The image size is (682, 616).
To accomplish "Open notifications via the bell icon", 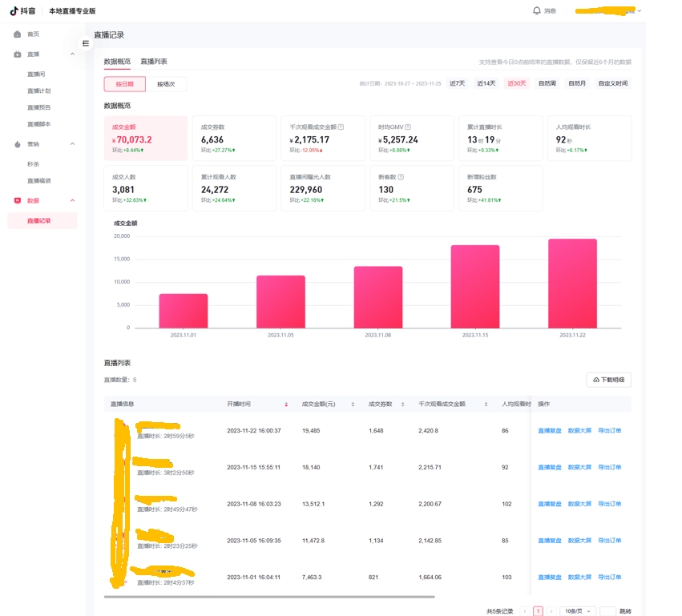I will tap(536, 10).
